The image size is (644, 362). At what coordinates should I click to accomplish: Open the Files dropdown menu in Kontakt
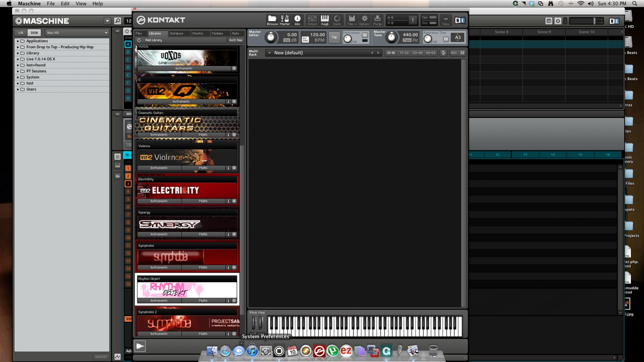pos(352,20)
